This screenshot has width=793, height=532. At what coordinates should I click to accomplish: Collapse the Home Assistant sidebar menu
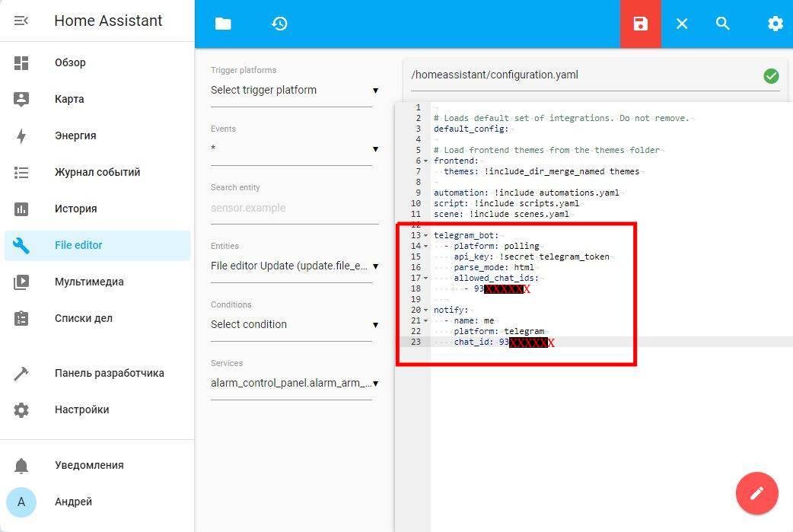click(21, 21)
